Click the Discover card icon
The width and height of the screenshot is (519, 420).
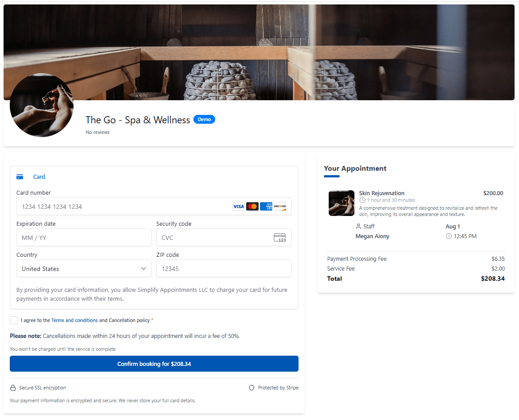click(280, 206)
